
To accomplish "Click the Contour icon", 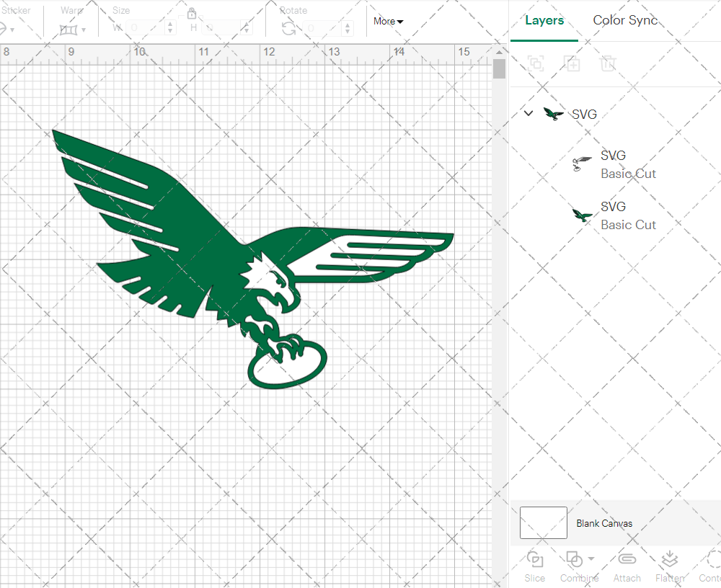I will click(x=712, y=565).
